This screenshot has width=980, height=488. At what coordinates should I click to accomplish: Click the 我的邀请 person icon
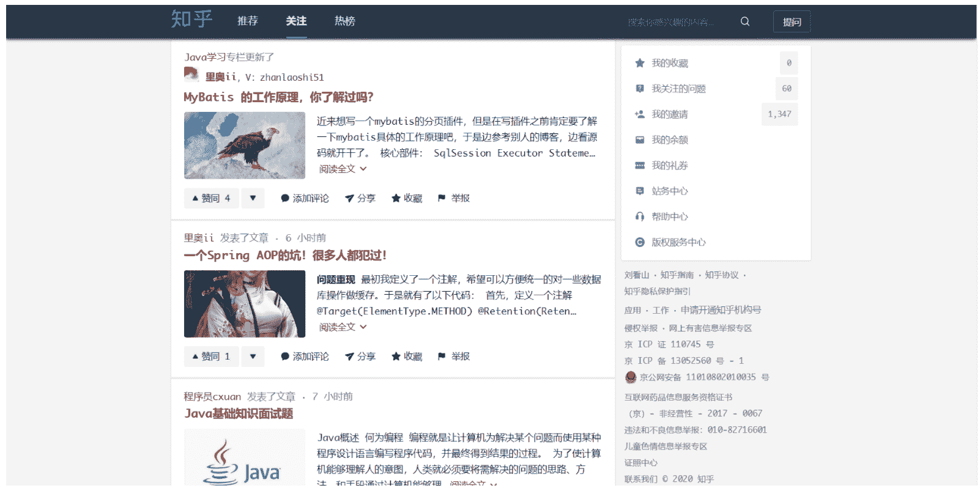point(640,114)
